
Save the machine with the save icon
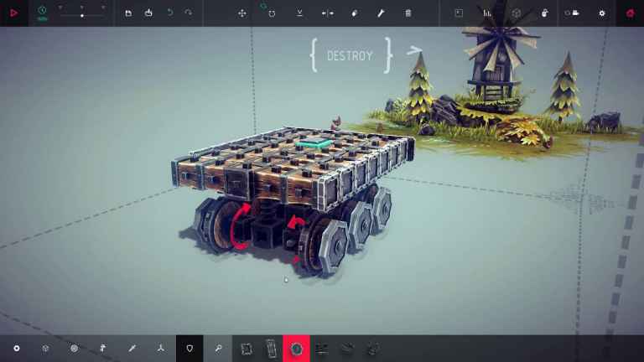pyautogui.click(x=128, y=13)
